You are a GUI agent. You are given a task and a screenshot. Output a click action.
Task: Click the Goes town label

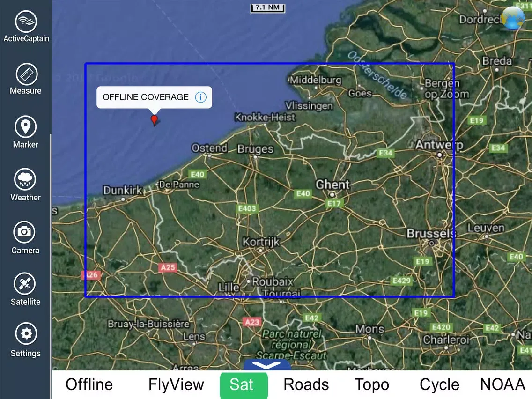[x=360, y=93]
